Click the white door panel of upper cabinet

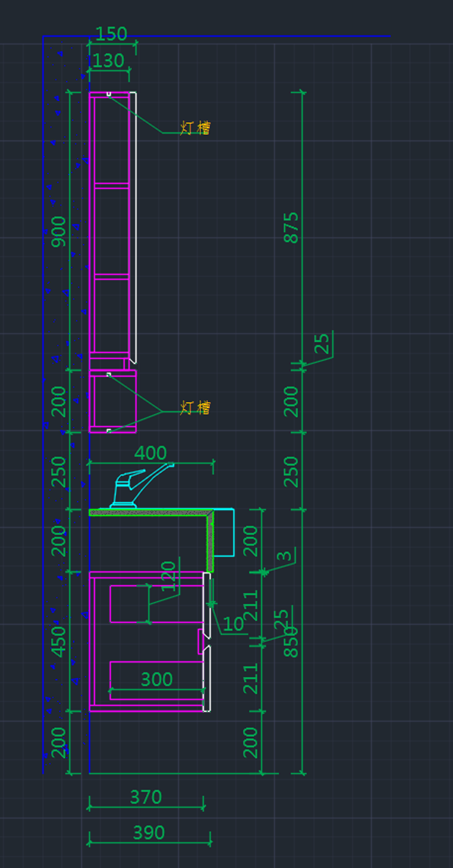133,226
